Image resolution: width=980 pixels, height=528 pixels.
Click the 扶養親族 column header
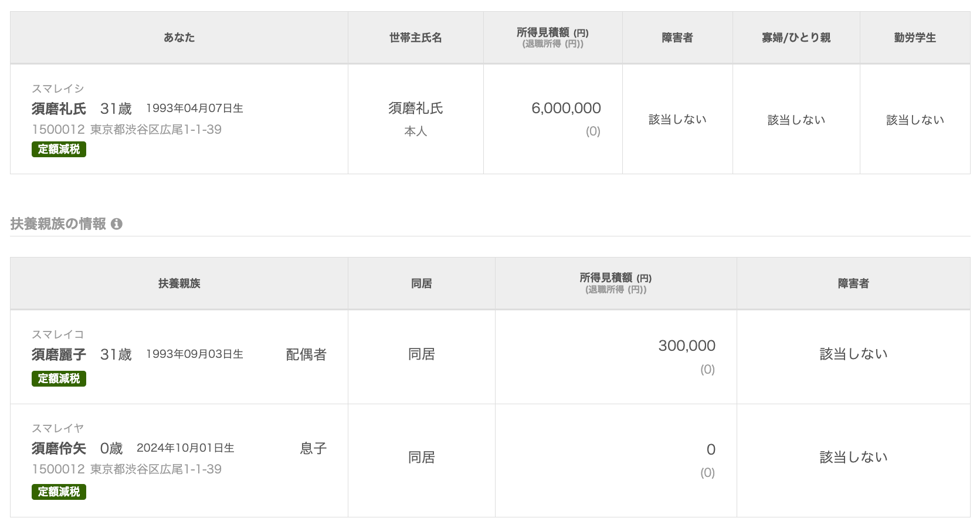[x=179, y=283]
